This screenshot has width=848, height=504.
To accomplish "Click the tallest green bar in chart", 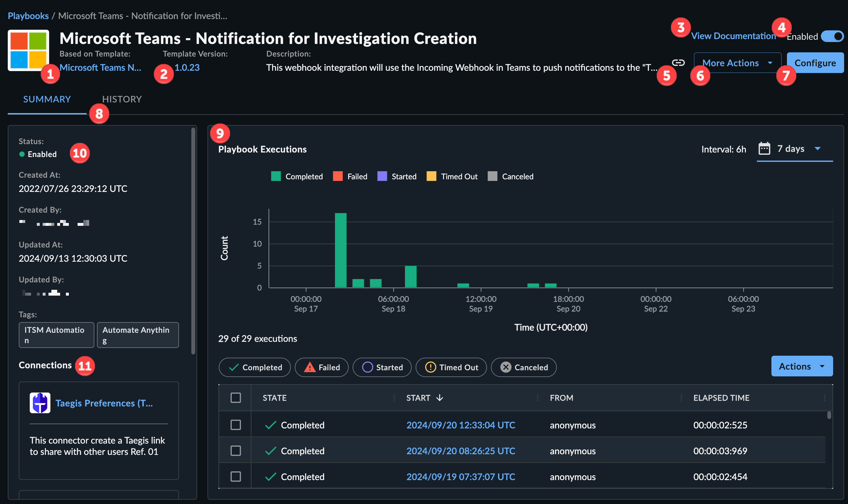I will click(341, 250).
